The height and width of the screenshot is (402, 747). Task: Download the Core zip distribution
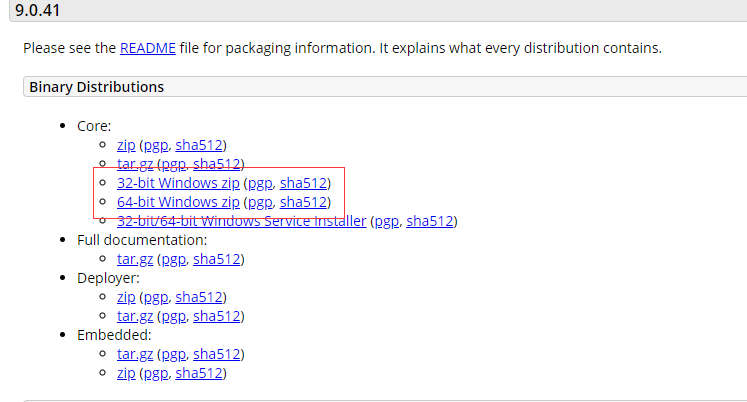[126, 146]
